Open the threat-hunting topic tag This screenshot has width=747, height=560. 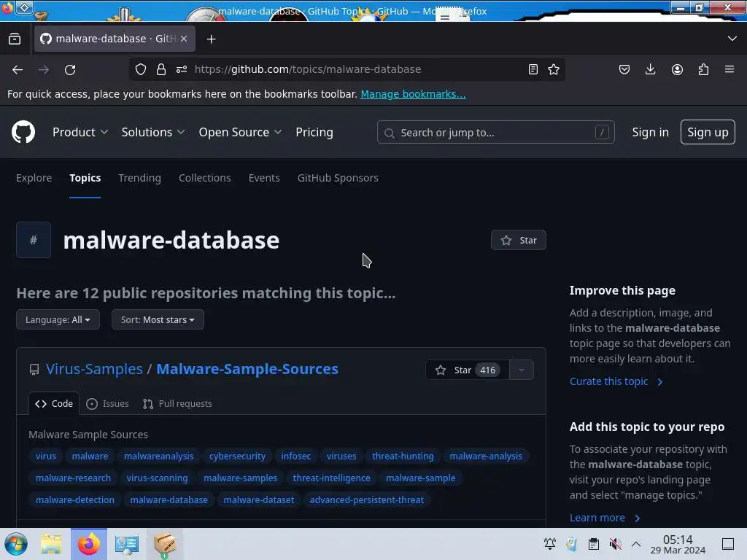tap(403, 456)
